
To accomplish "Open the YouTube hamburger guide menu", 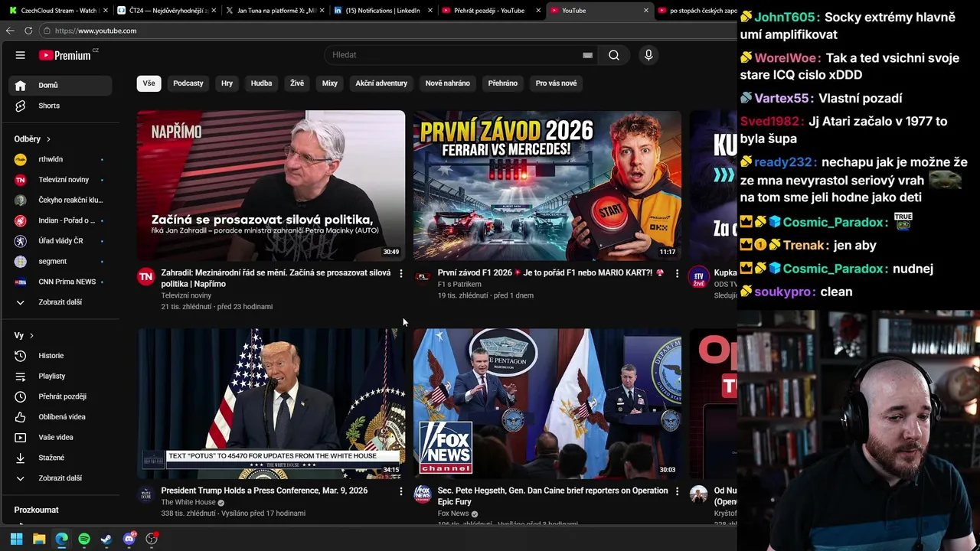I will tap(21, 55).
